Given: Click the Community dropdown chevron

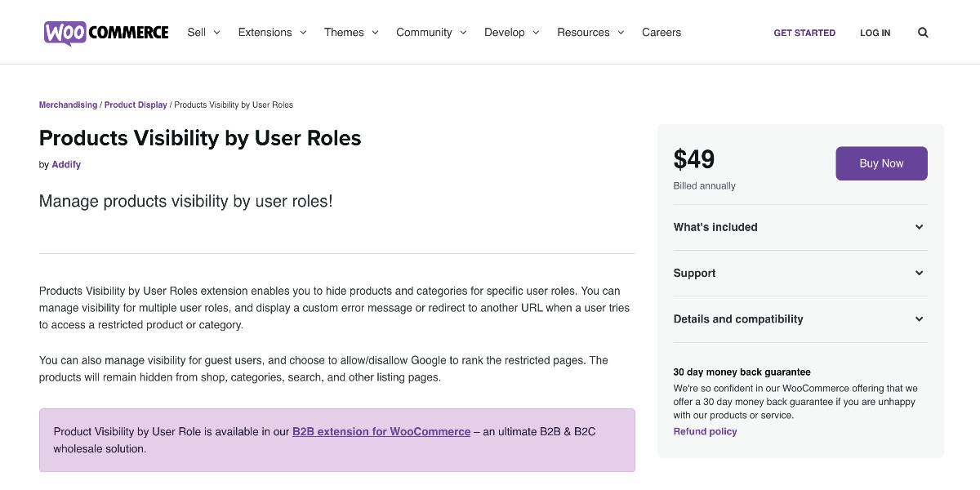Looking at the screenshot, I should pyautogui.click(x=463, y=33).
